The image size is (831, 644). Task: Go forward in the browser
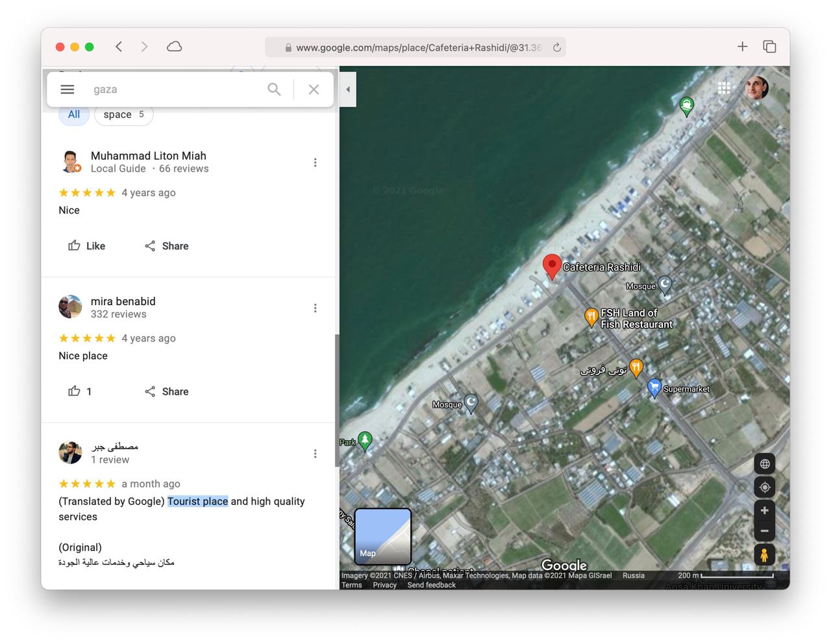tap(144, 47)
